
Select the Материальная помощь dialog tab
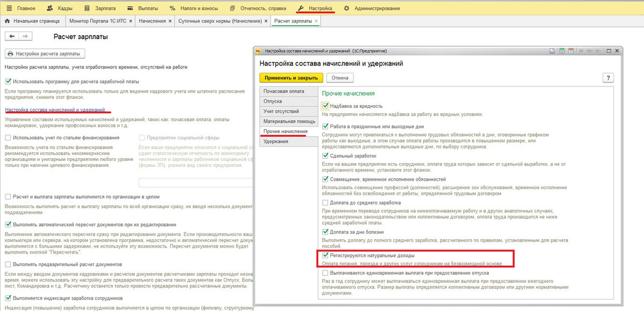(288, 121)
